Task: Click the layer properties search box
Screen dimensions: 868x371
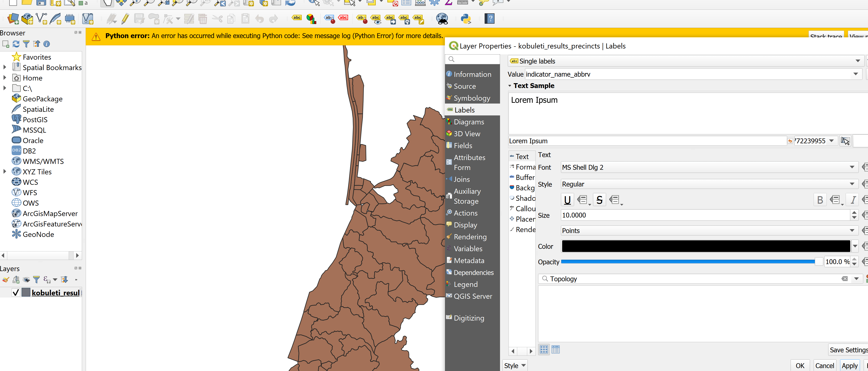Action: 472,59
